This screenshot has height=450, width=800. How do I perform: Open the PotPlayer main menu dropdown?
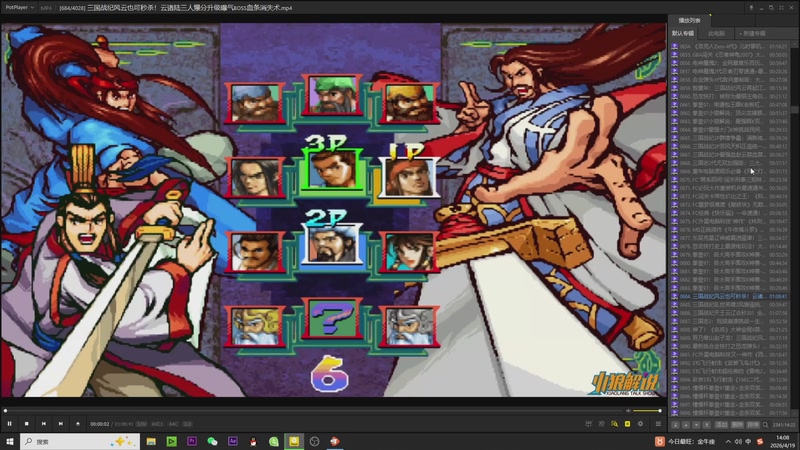click(18, 8)
